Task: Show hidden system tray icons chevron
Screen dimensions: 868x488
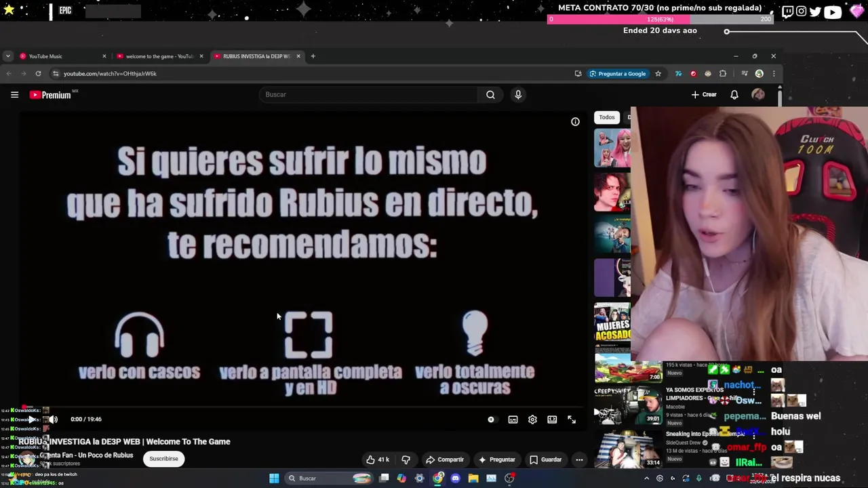Action: pos(646,479)
